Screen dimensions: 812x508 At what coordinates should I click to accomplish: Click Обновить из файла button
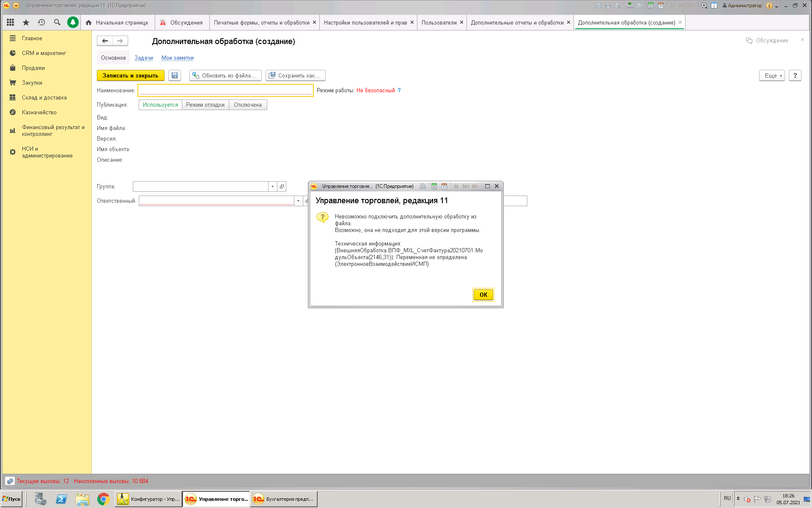point(225,75)
